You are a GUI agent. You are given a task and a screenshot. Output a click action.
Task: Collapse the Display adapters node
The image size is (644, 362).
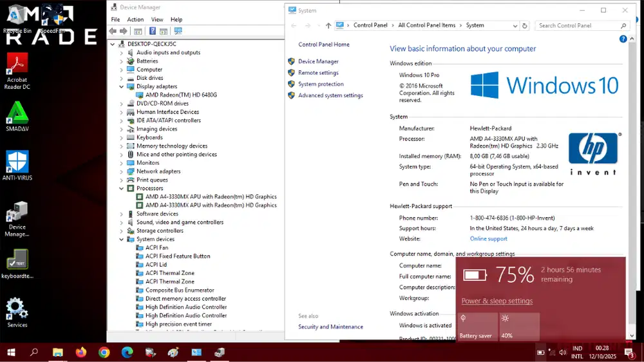[x=121, y=86]
